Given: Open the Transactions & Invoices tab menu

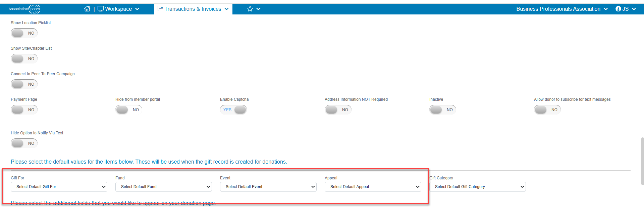Looking at the screenshot, I should [x=193, y=9].
